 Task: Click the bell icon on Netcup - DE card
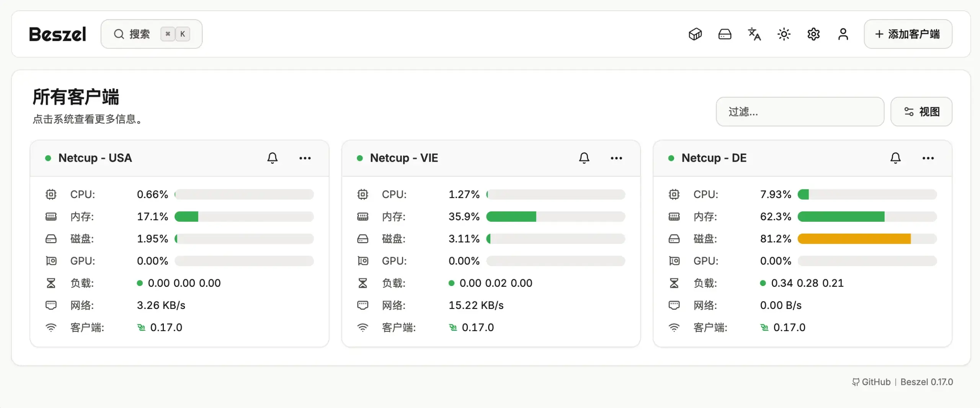(895, 158)
